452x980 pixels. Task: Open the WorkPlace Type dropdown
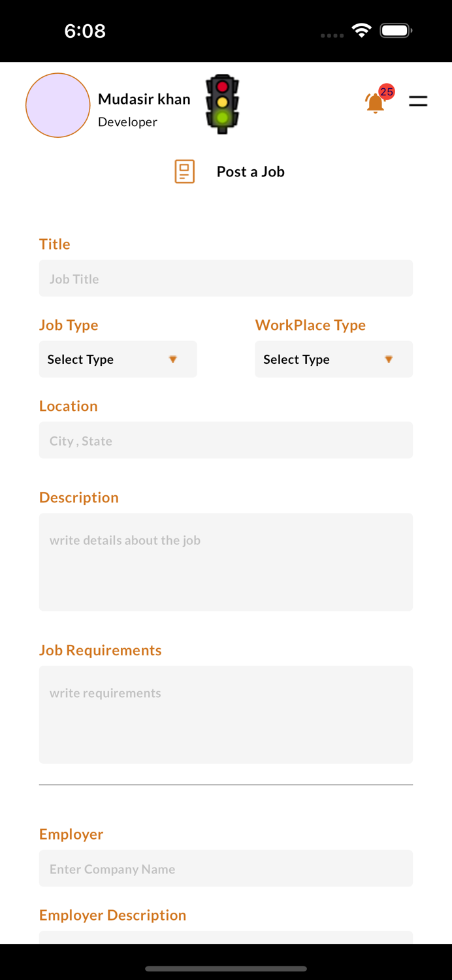[x=334, y=359]
